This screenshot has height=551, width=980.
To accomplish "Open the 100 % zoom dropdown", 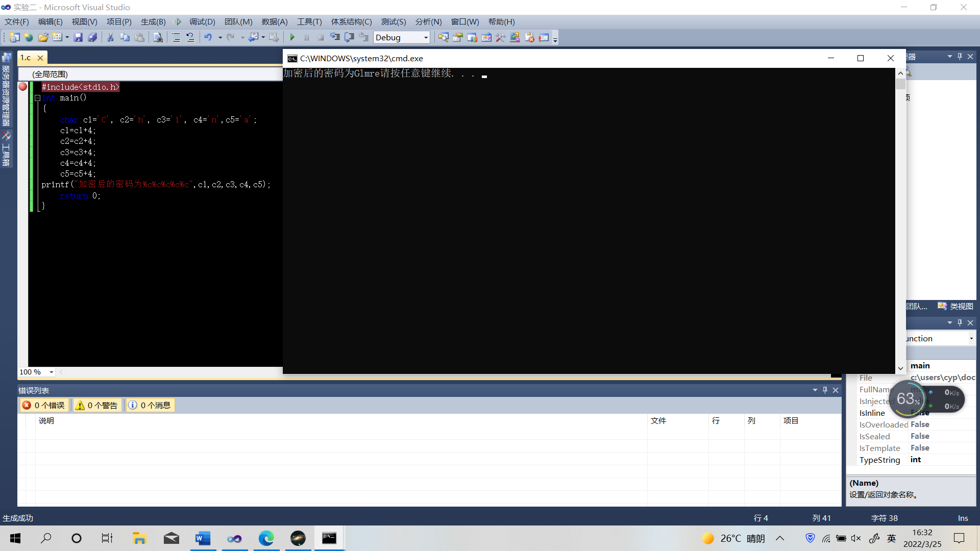I will coord(51,372).
